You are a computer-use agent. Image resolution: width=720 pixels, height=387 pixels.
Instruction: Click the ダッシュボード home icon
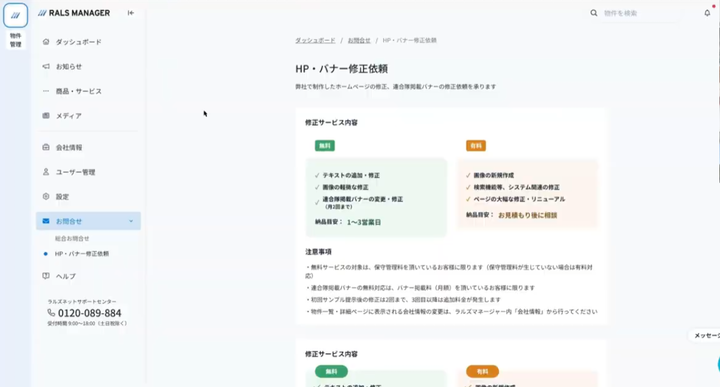coord(46,42)
